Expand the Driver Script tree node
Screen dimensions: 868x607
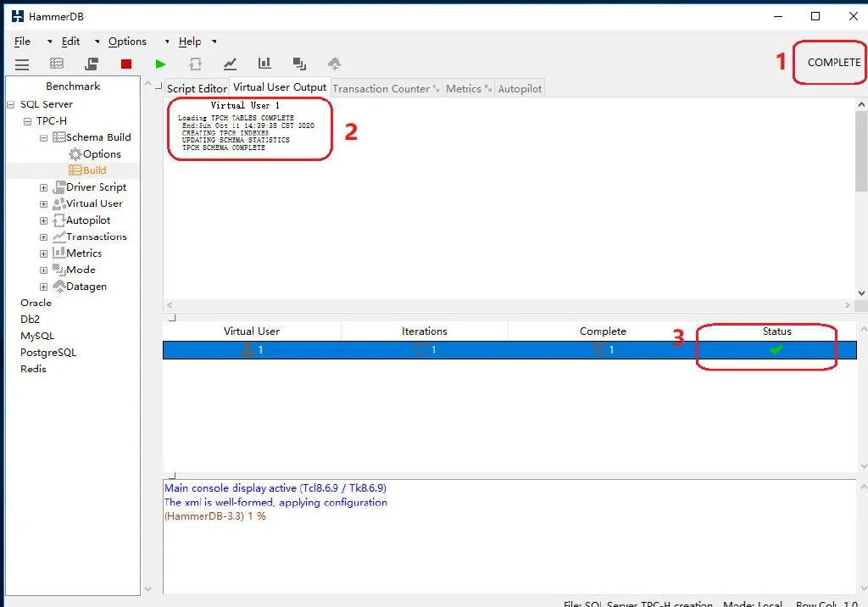[x=43, y=187]
